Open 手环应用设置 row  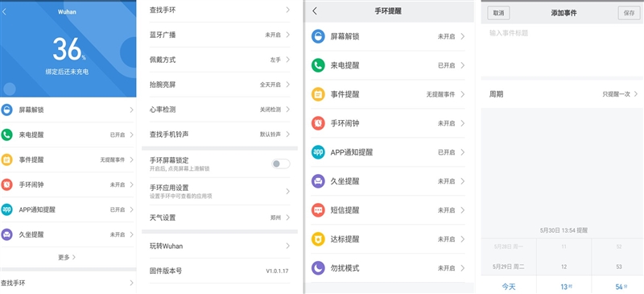point(220,191)
